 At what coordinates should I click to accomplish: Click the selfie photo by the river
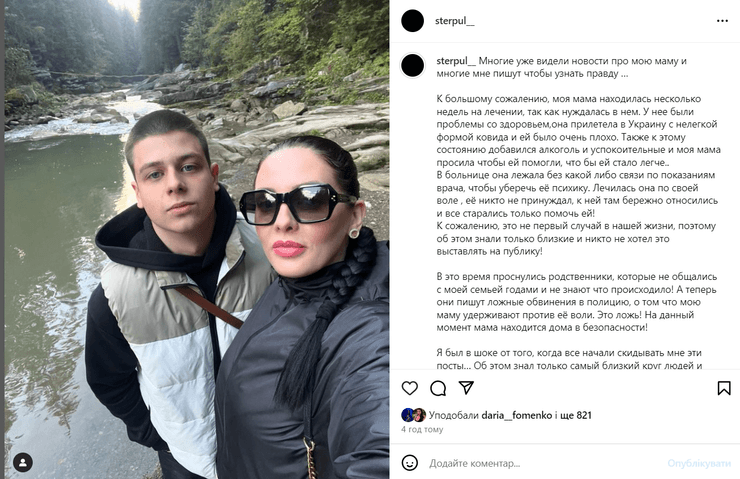click(197, 239)
